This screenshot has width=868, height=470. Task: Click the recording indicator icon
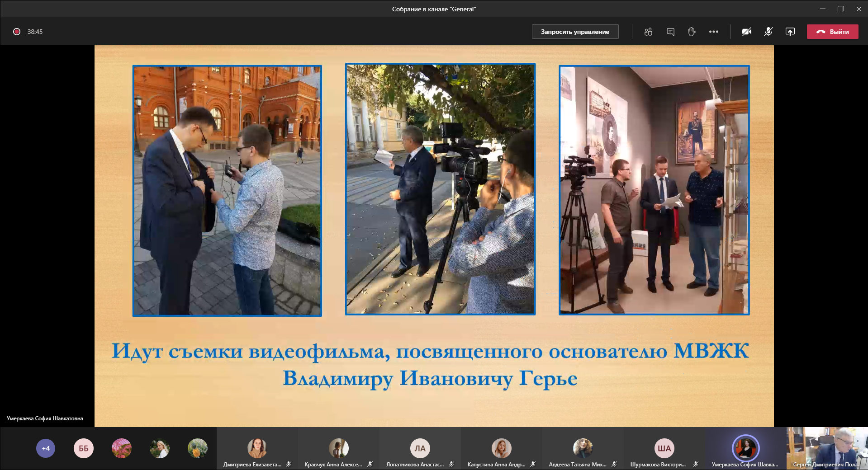coord(17,32)
